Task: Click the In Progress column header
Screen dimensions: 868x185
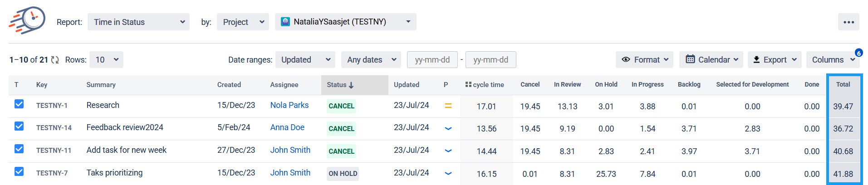Action: pos(647,84)
